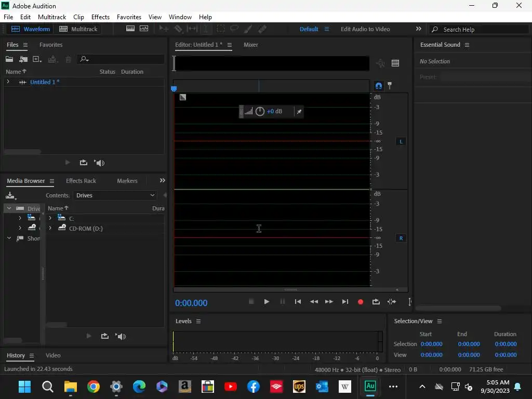The height and width of the screenshot is (399, 532).
Task: Show the Spectral Pitch Display
Action: point(144,29)
